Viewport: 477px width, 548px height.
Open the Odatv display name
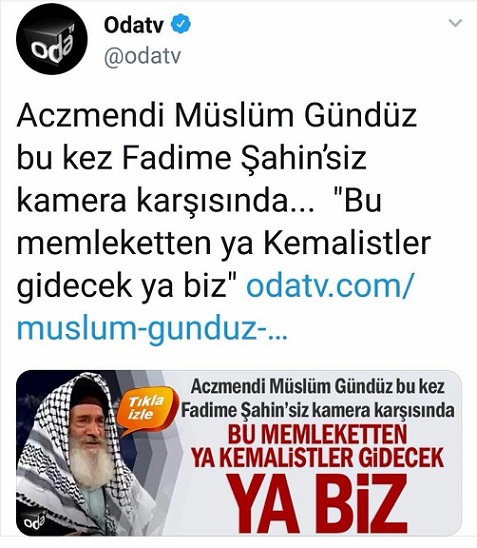pos(134,24)
